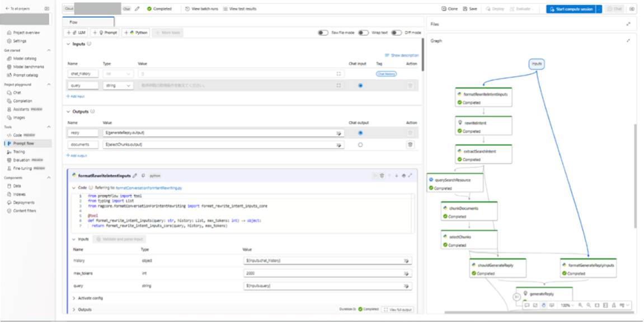
Task: Delete the documents output row
Action: (410, 144)
